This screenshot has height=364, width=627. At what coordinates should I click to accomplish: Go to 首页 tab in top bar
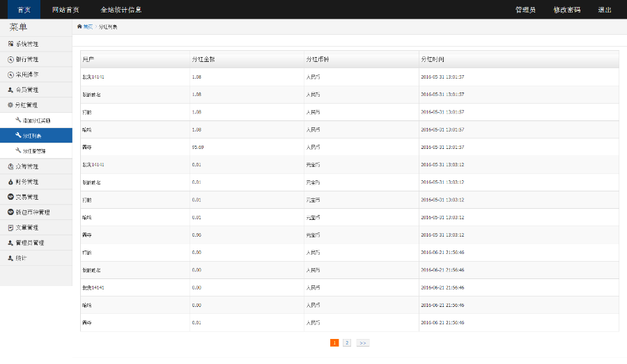point(24,10)
